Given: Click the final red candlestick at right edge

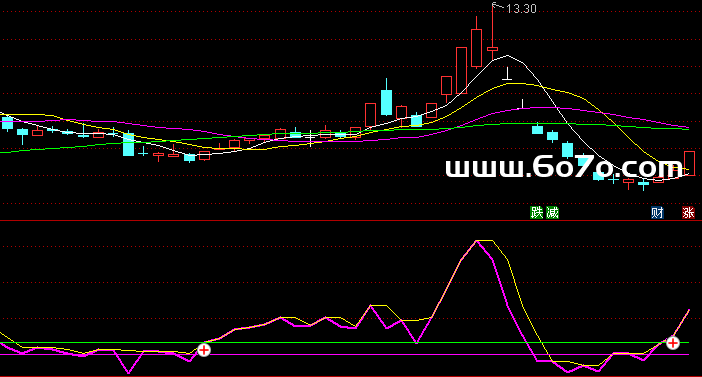Looking at the screenshot, I should (689, 163).
